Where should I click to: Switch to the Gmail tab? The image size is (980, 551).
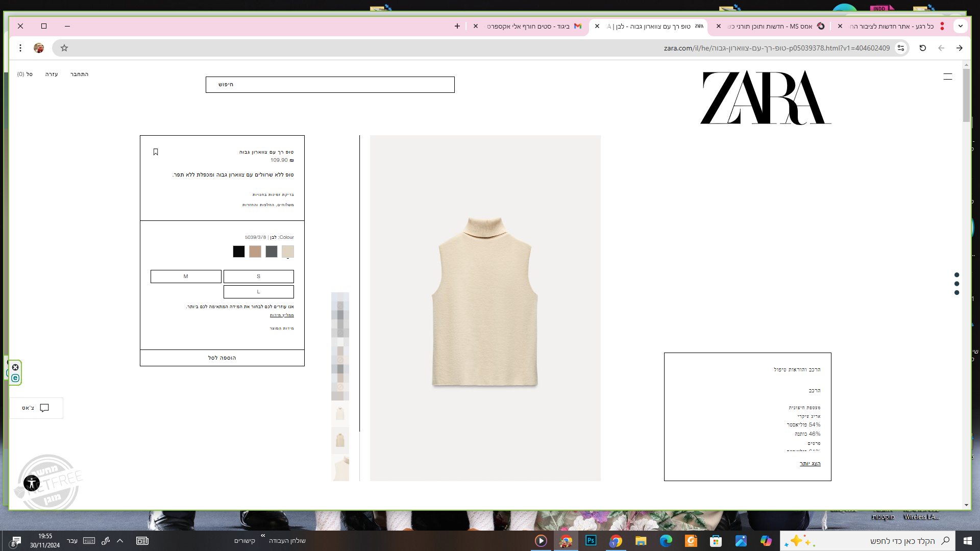tap(531, 26)
